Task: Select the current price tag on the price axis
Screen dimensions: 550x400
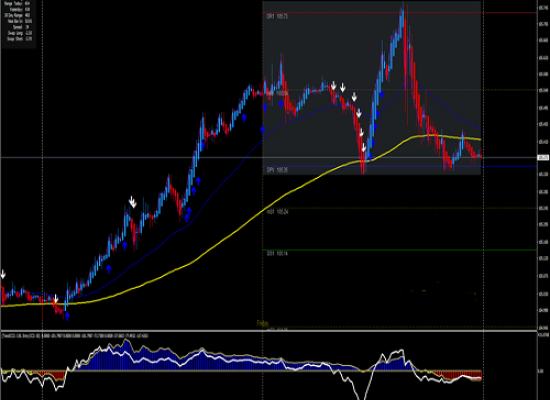Action: [543, 158]
